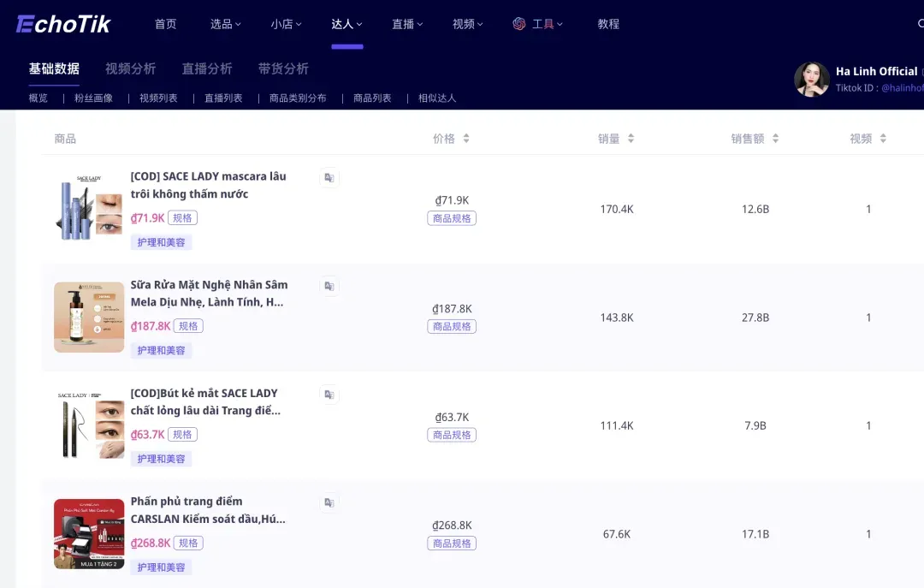The width and height of the screenshot is (924, 588).
Task: Click the EchoTik logo
Action: coord(63,24)
